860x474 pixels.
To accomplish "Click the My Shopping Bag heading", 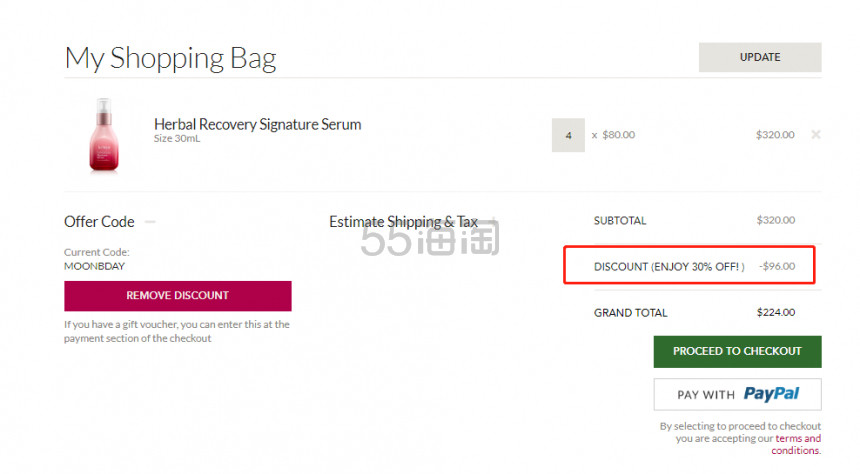I will [x=170, y=58].
